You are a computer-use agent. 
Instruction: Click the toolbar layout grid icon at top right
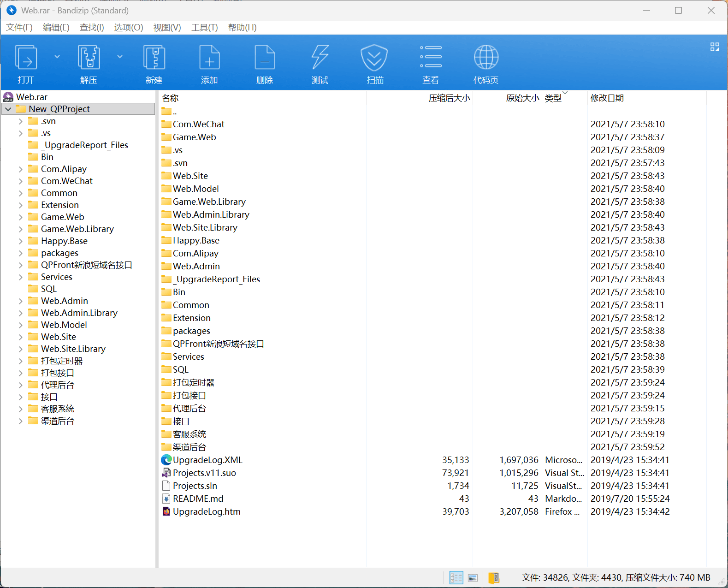715,47
